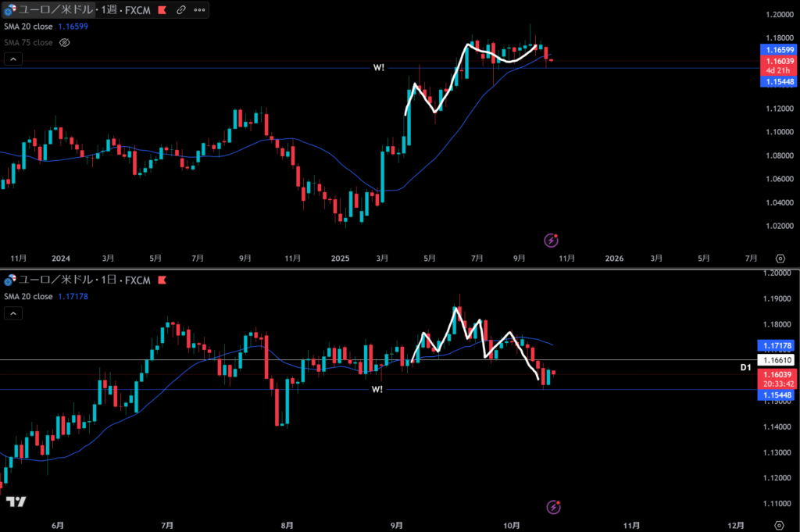Click red flag icon on daily chart
This screenshot has height=532, width=800.
point(163,280)
